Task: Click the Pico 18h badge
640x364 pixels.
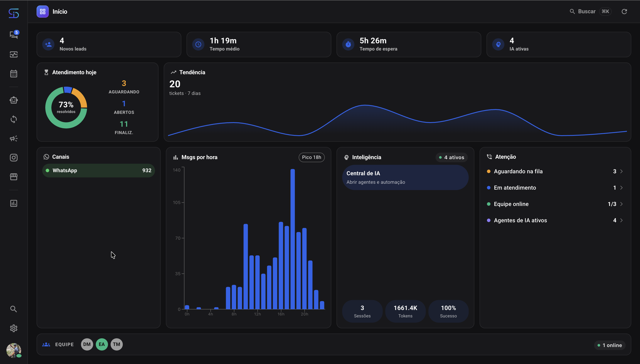Action: (311, 157)
